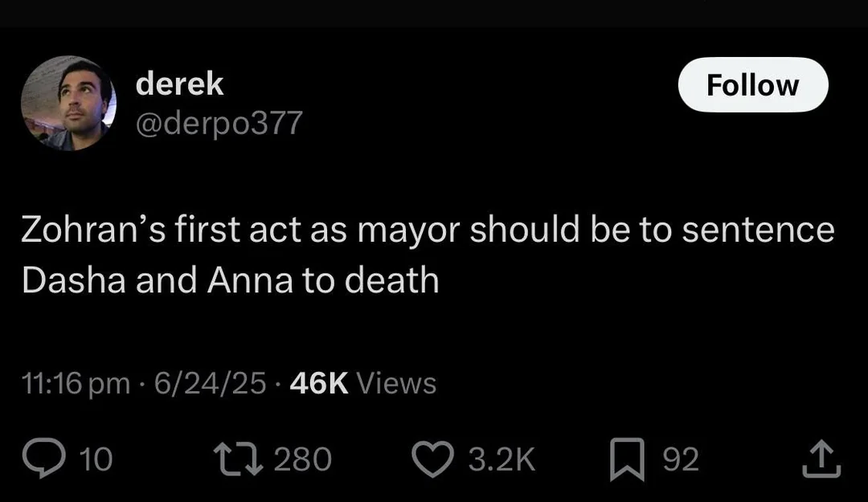
Task: Like the post with heart icon
Action: (x=433, y=459)
